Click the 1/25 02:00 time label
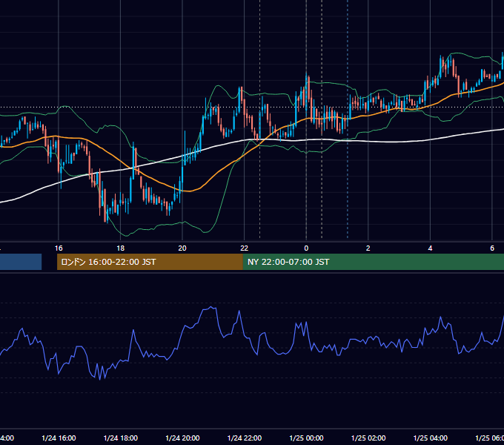 click(368, 438)
